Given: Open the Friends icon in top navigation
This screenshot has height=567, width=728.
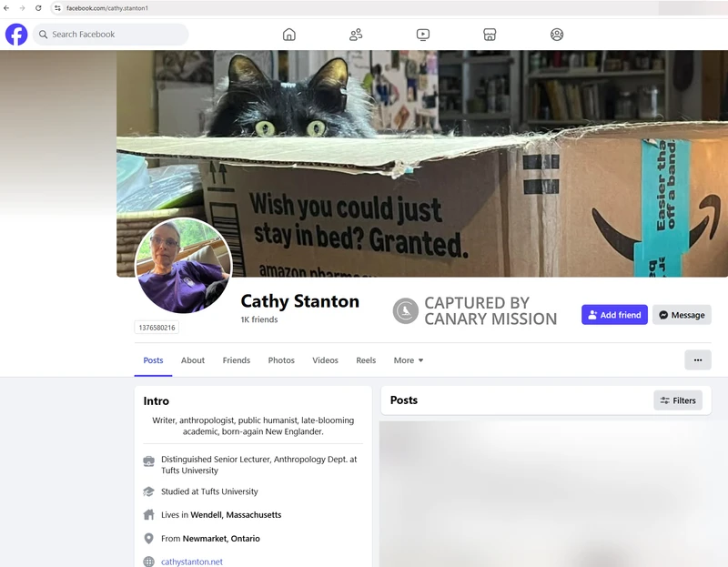Looking at the screenshot, I should (356, 35).
